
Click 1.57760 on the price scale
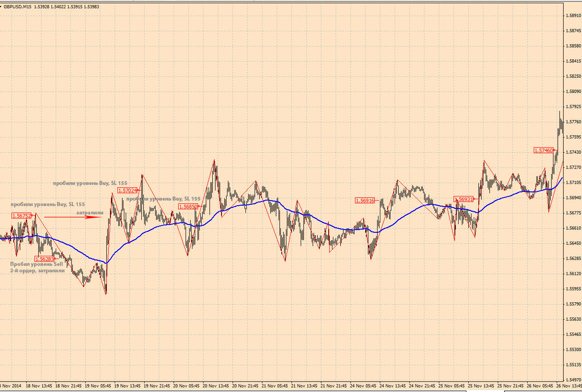click(572, 121)
